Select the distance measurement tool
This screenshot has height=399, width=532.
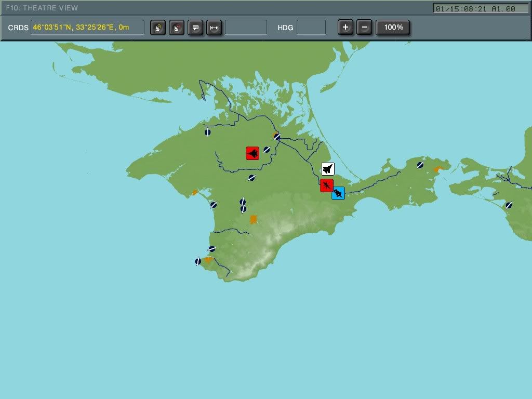(x=214, y=28)
